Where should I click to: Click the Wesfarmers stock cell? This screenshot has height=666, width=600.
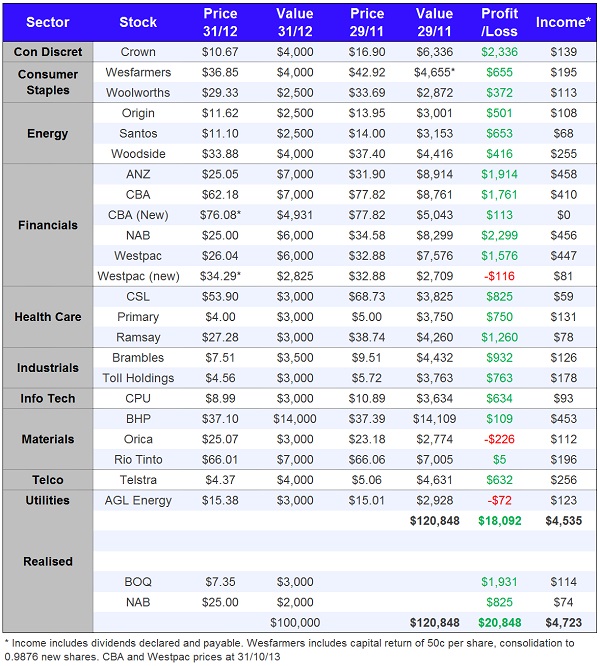point(138,73)
